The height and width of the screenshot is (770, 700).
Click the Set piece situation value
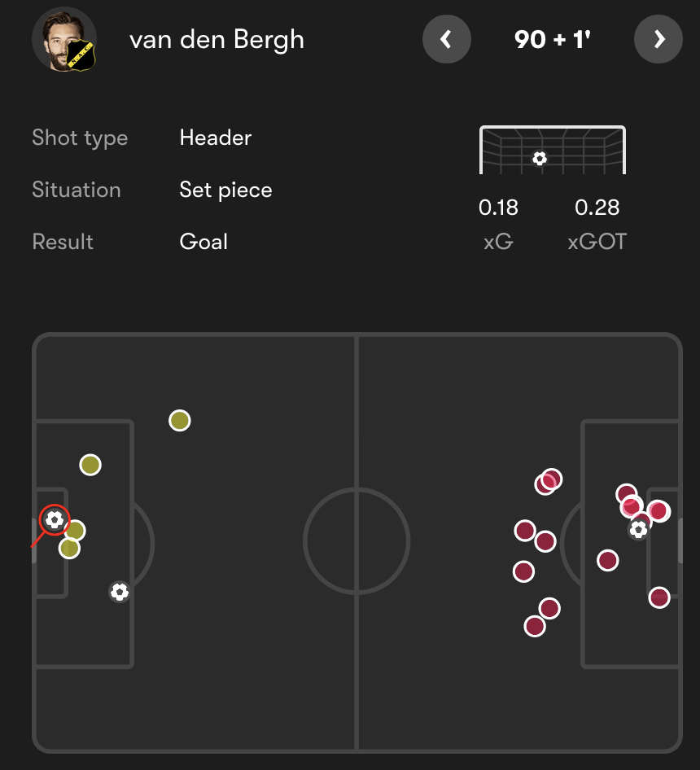225,190
